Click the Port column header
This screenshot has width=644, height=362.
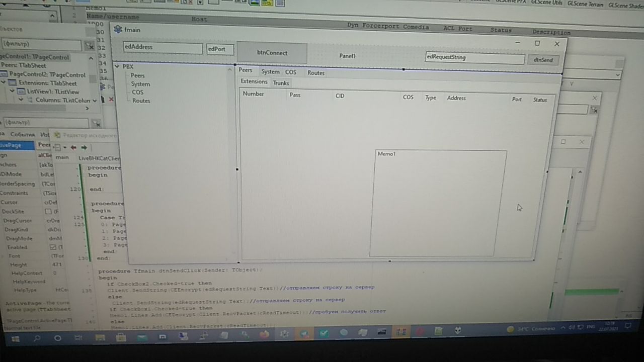point(517,100)
